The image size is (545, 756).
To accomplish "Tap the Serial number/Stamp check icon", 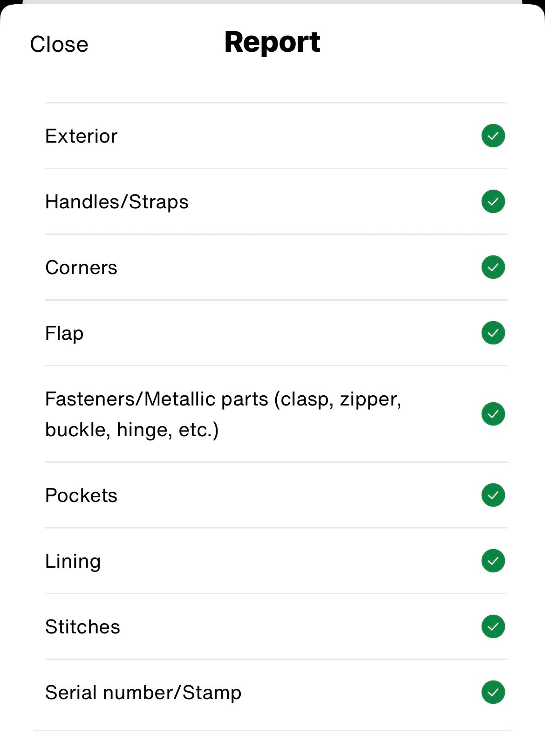I will [x=493, y=692].
